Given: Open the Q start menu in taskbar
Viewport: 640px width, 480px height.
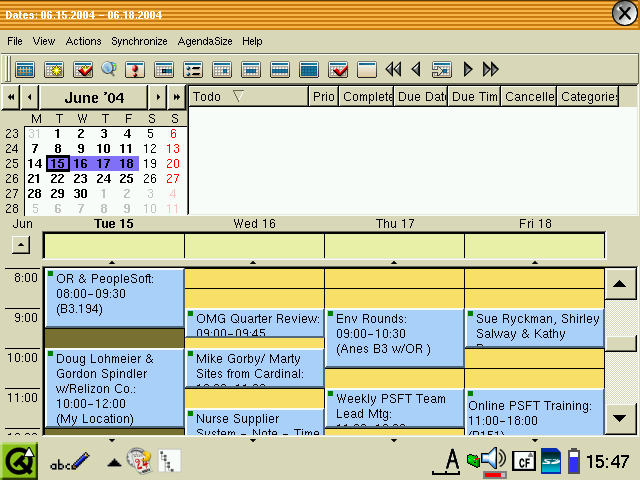Looking at the screenshot, I should click(19, 462).
